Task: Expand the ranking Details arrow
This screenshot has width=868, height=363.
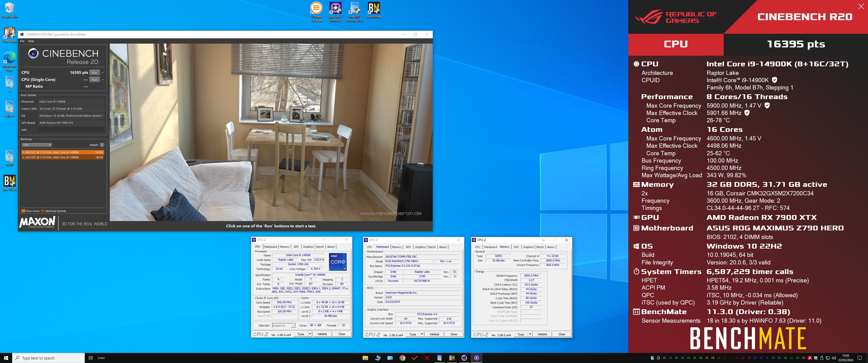Action: coord(102,145)
